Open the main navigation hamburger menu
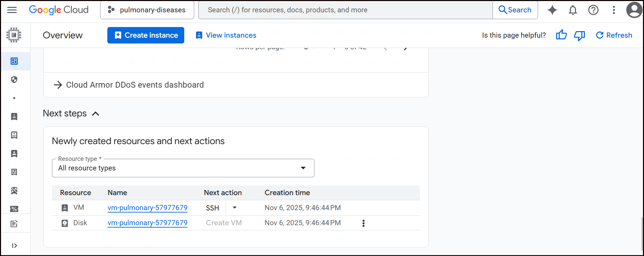 coord(12,10)
